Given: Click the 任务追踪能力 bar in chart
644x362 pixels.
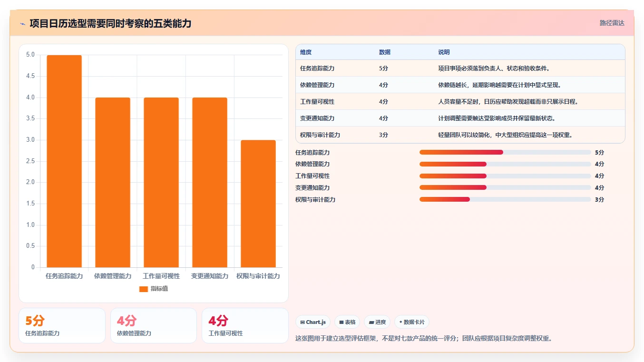Looking at the screenshot, I should (64, 161).
